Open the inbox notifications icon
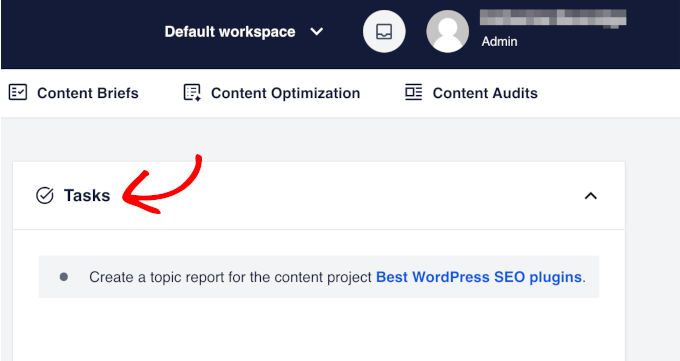The height and width of the screenshot is (361, 680). 384,32
